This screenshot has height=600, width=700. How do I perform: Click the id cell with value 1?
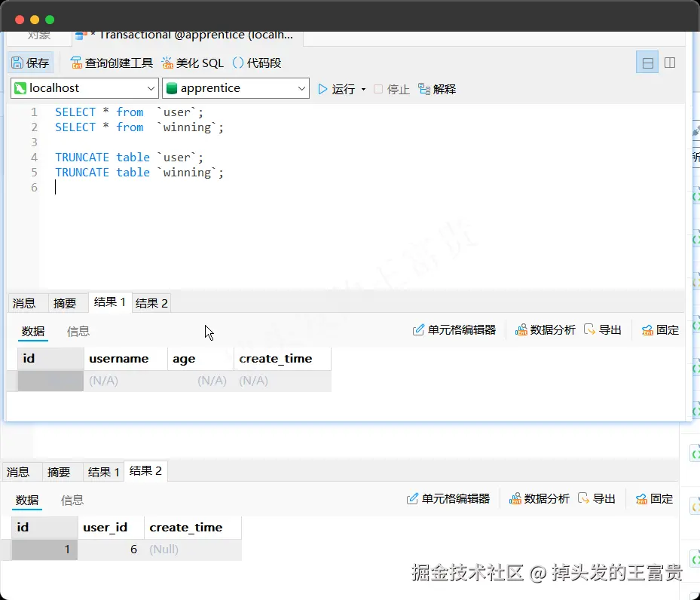pos(44,549)
